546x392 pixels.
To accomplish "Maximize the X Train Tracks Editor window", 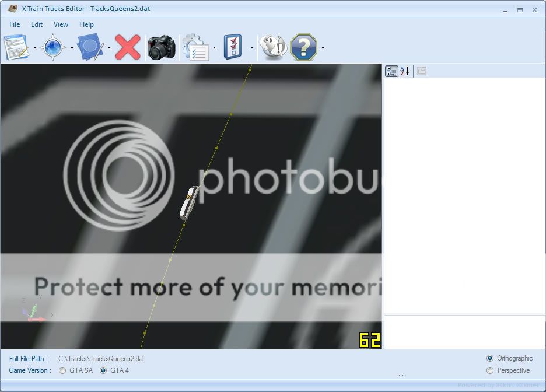I will tap(520, 10).
